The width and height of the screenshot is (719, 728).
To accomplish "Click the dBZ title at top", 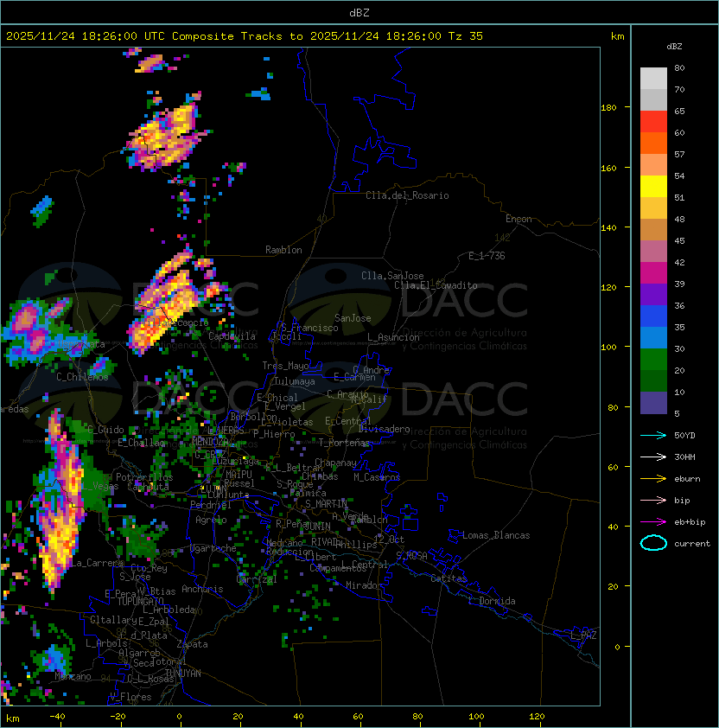I will tap(359, 12).
